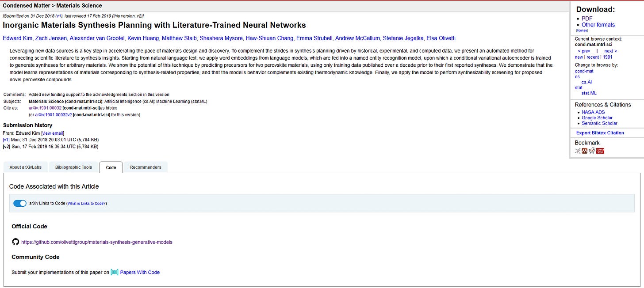
Task: Open author Zach Jensen's link
Action: point(51,38)
